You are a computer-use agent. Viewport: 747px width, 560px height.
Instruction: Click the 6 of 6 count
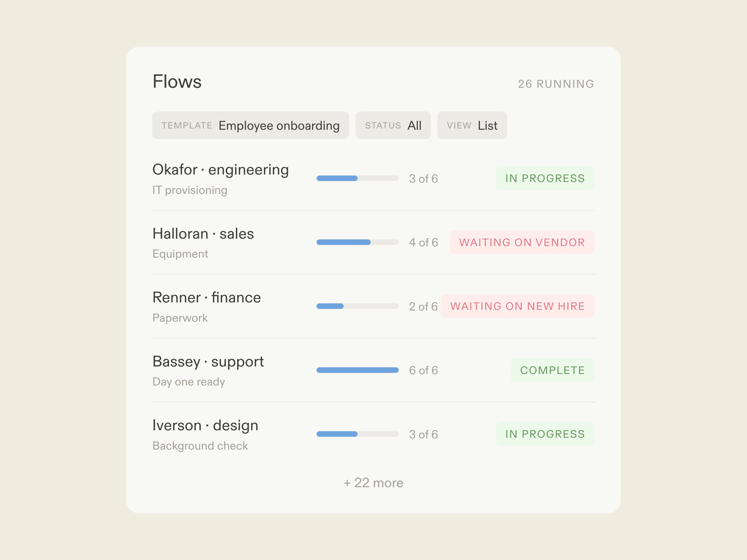(x=423, y=371)
